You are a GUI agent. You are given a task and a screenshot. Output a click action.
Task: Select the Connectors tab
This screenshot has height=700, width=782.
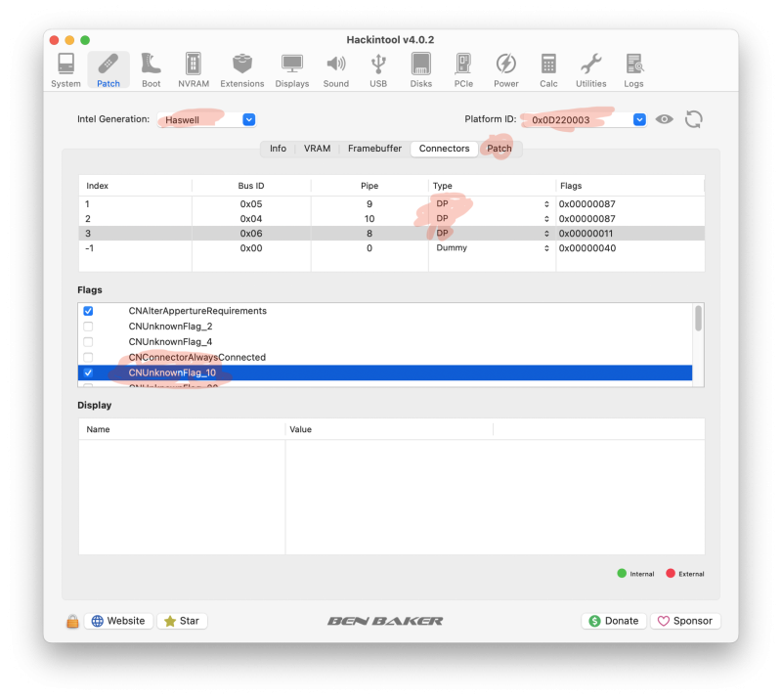tap(444, 149)
